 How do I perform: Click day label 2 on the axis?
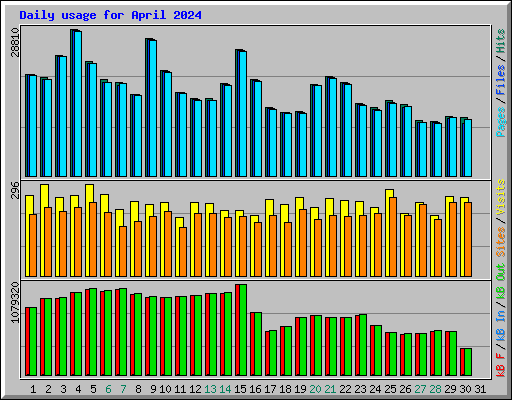click(x=48, y=389)
